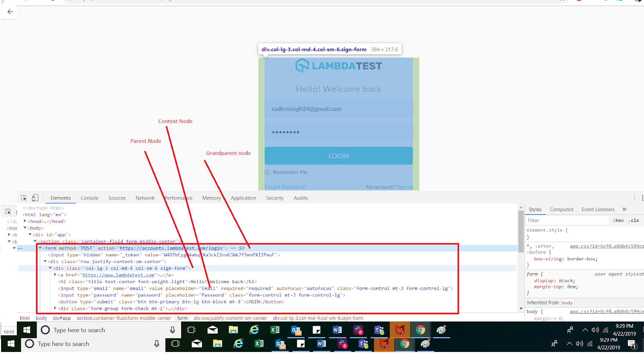Collapse the div id="app" node
The image size is (644, 362).
[x=30, y=234]
